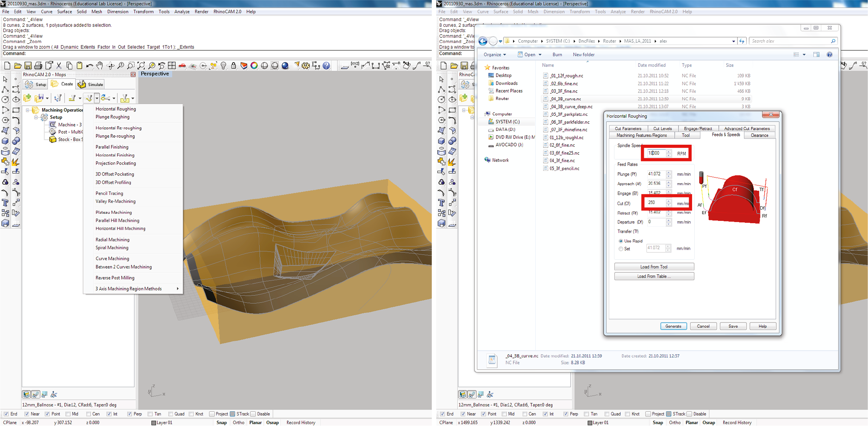Click padlock Lock icon in left toolbar
Image resolution: width=868 pixels, height=426 pixels.
tap(234, 66)
